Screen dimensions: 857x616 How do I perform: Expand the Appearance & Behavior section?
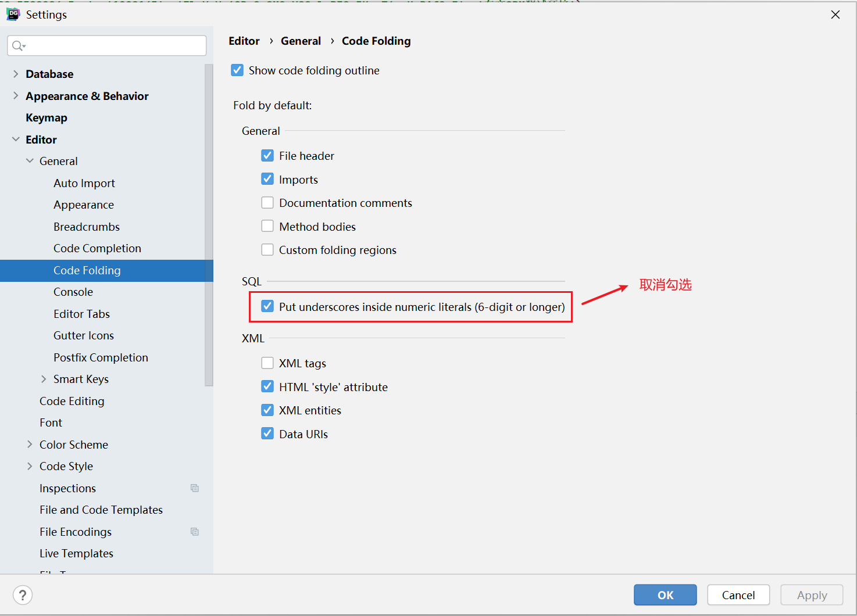pos(16,96)
